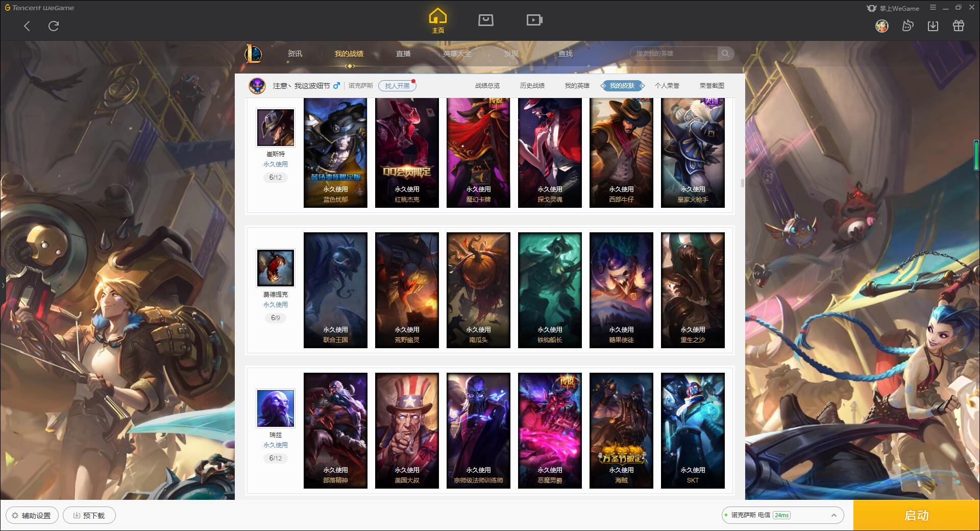Image resolution: width=980 pixels, height=531 pixels.
Task: Open the download icon in top right
Action: [933, 26]
